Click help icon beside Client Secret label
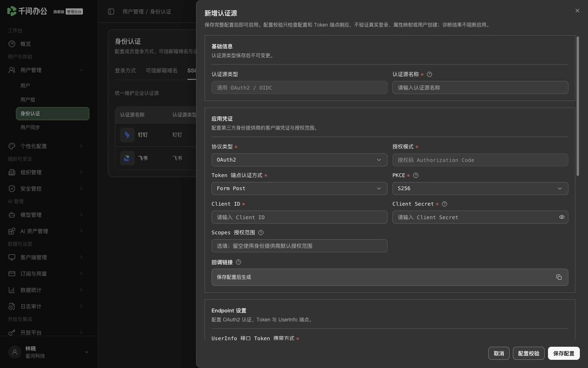 click(445, 204)
